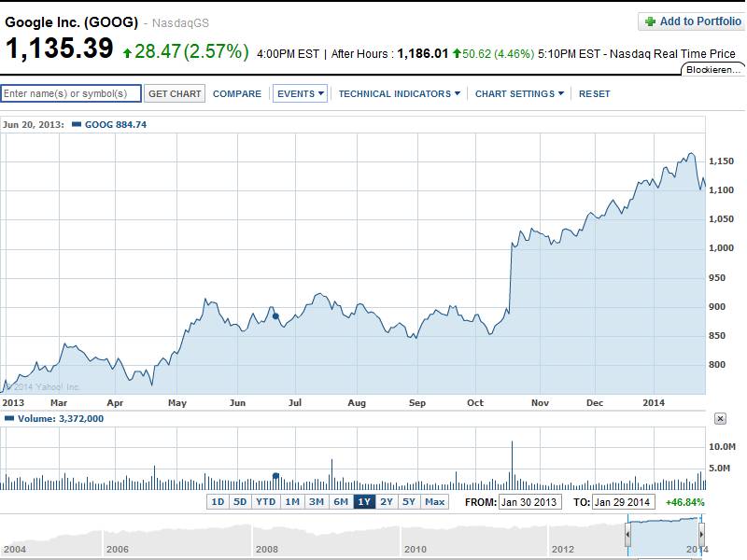Click the TO date field Jan 29 2014

[x=624, y=502]
